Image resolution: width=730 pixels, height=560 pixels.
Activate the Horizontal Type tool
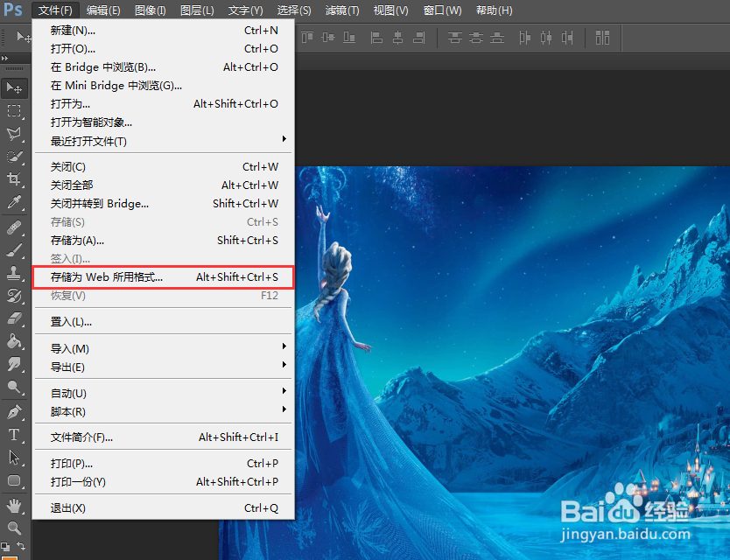pyautogui.click(x=14, y=435)
